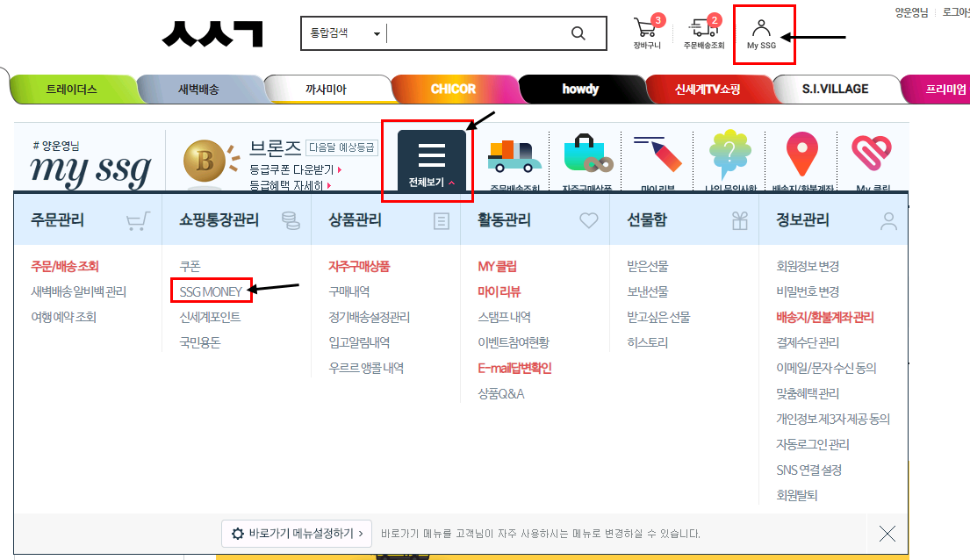Open 입고알림내역 link
The height and width of the screenshot is (560, 970).
coord(359,342)
